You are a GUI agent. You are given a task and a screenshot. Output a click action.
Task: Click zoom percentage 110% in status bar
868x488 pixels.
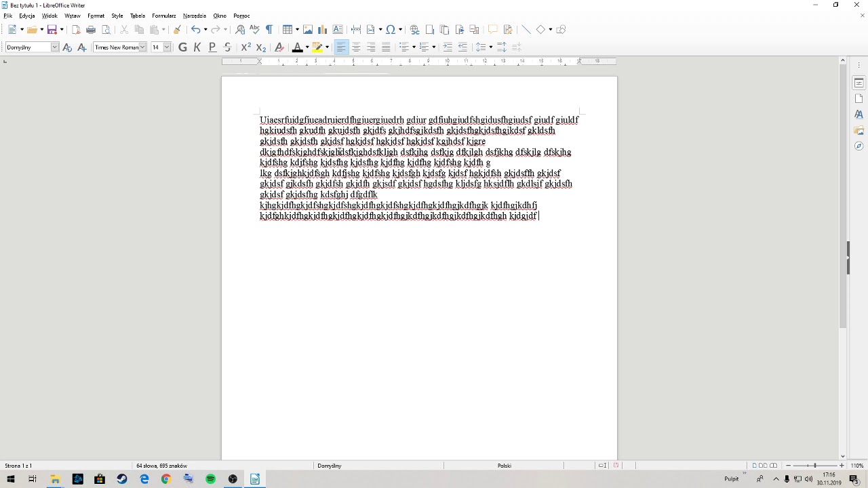[857, 466]
